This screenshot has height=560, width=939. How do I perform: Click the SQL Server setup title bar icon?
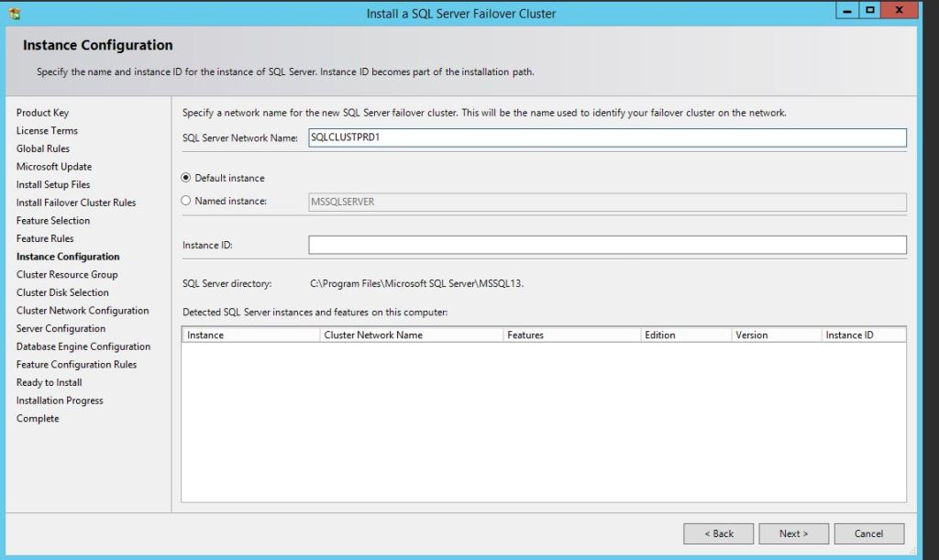pos(14,14)
